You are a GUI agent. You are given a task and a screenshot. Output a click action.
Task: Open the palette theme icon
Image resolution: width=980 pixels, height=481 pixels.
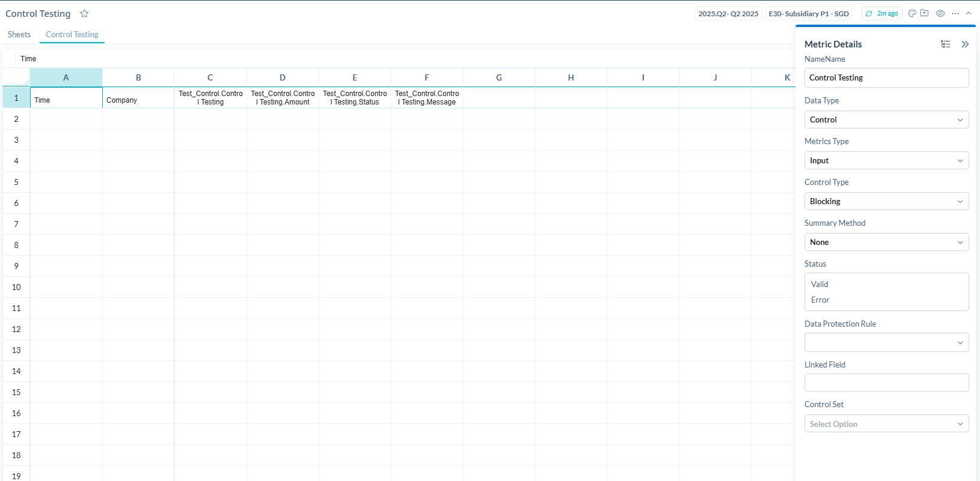coord(912,14)
